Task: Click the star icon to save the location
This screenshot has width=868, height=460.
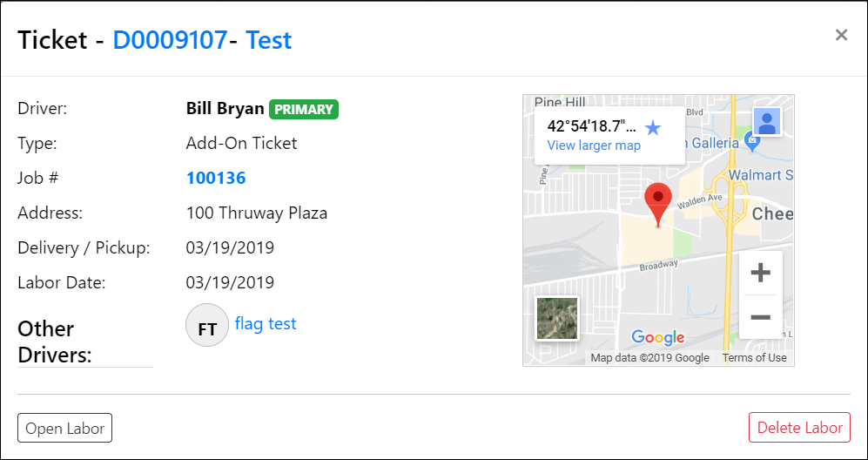Action: click(x=653, y=128)
